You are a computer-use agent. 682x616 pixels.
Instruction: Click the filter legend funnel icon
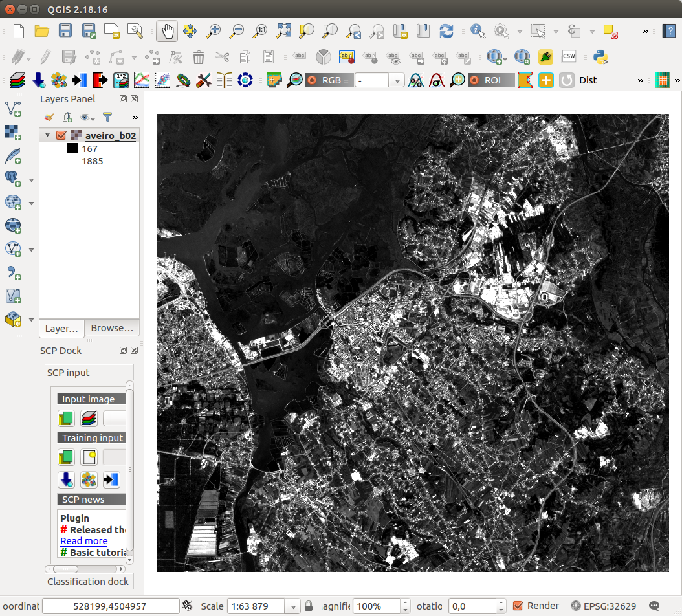pos(107,117)
